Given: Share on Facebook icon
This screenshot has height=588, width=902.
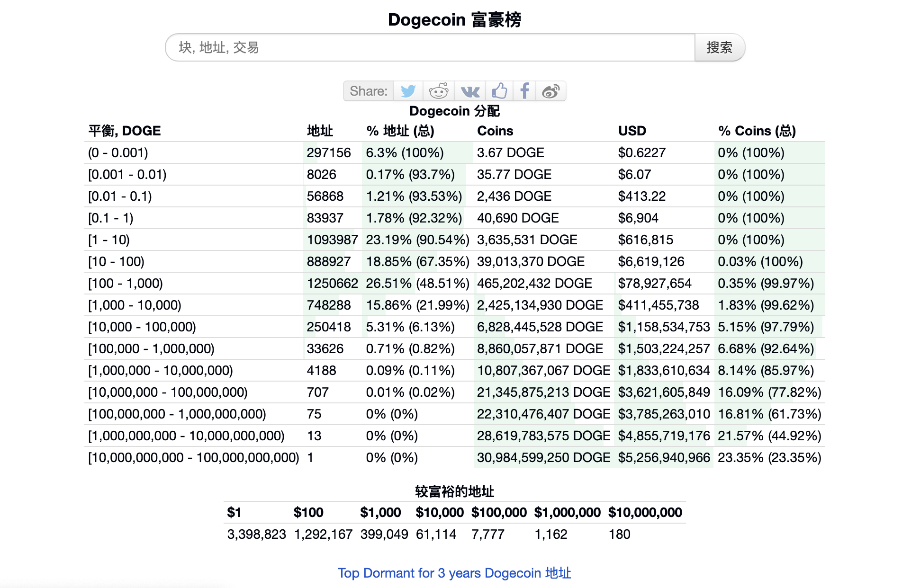Looking at the screenshot, I should point(524,91).
